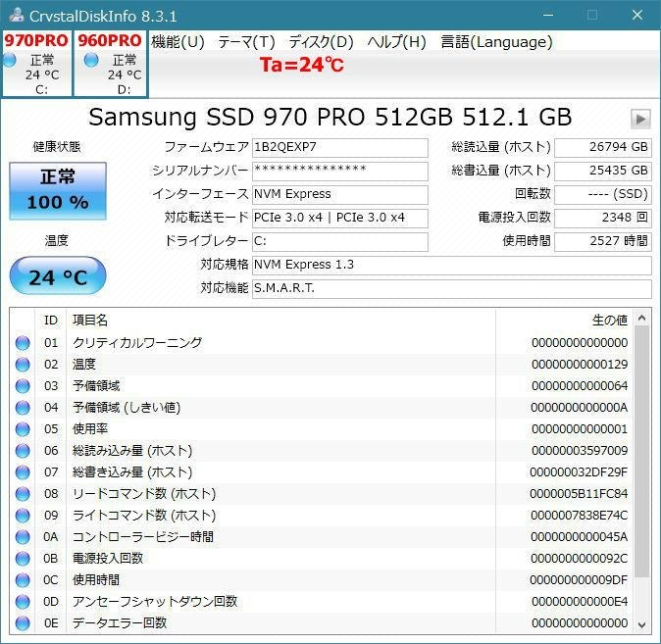Switch to the 960PRO disk tab

pos(110,64)
